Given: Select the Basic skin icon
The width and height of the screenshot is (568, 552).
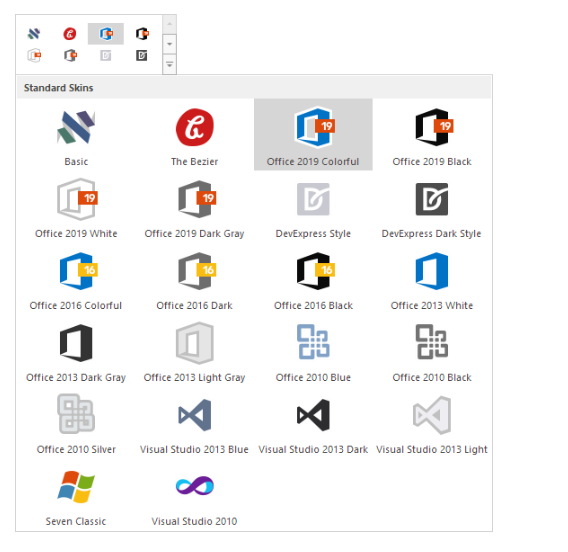Looking at the screenshot, I should coord(76,135).
